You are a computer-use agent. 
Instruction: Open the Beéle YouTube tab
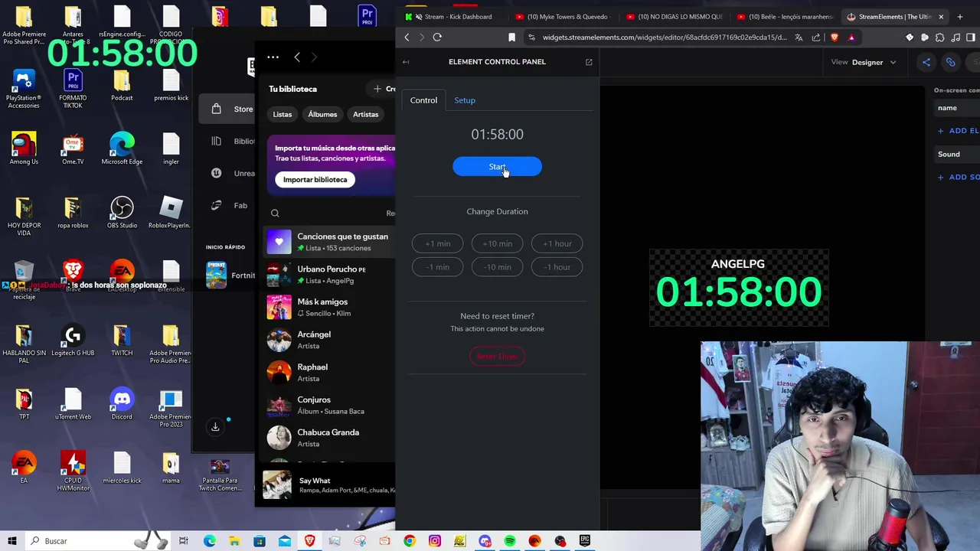click(x=785, y=17)
